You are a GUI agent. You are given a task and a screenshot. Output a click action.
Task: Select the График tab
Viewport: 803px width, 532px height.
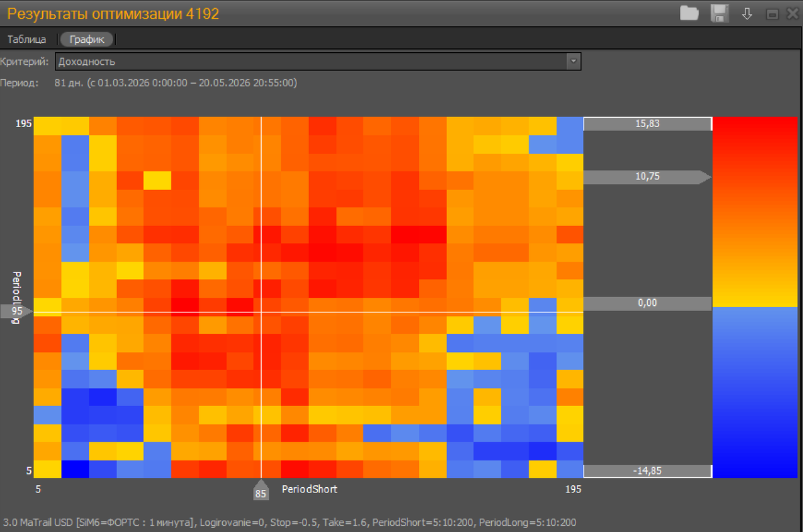(87, 39)
